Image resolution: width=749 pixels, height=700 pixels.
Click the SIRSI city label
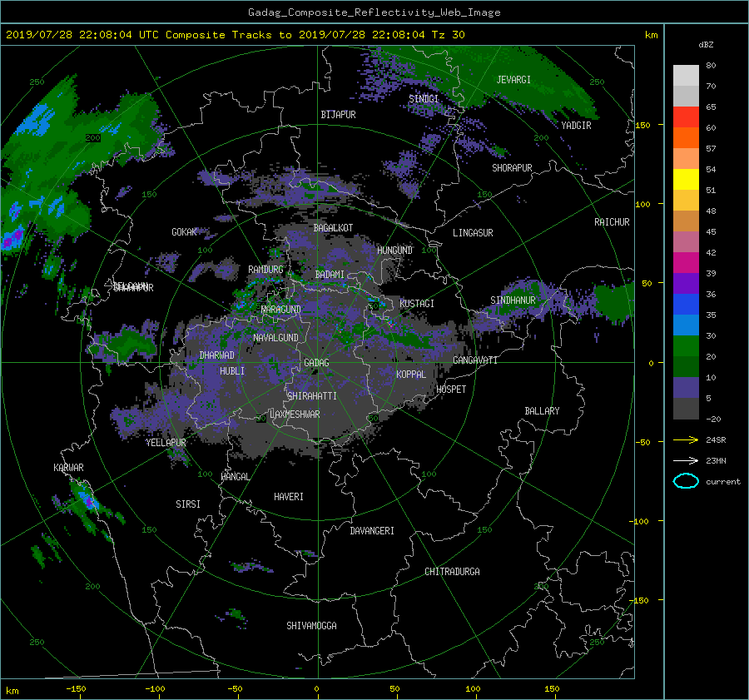tap(188, 504)
